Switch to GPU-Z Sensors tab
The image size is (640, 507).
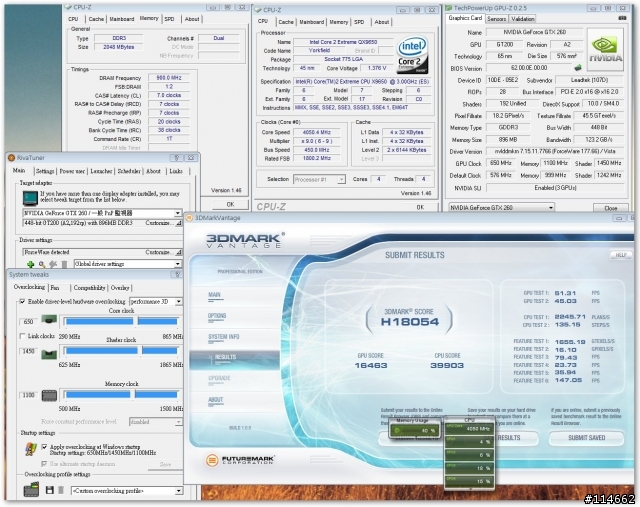(x=496, y=19)
